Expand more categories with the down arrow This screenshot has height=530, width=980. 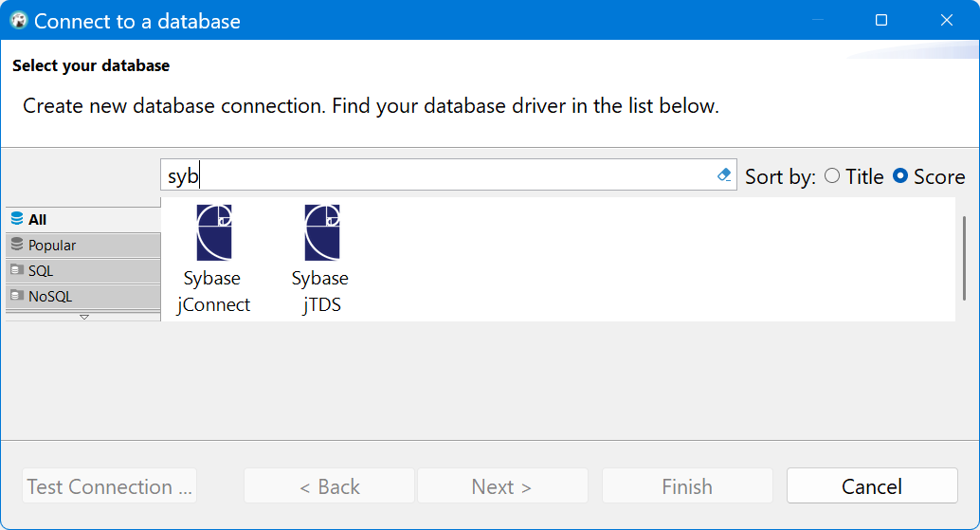pos(83,317)
